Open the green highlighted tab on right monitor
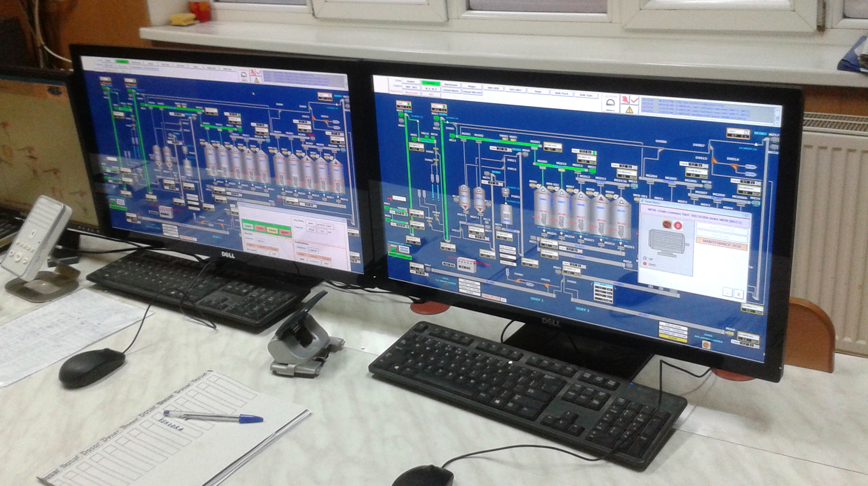868x486 pixels. coord(431,83)
